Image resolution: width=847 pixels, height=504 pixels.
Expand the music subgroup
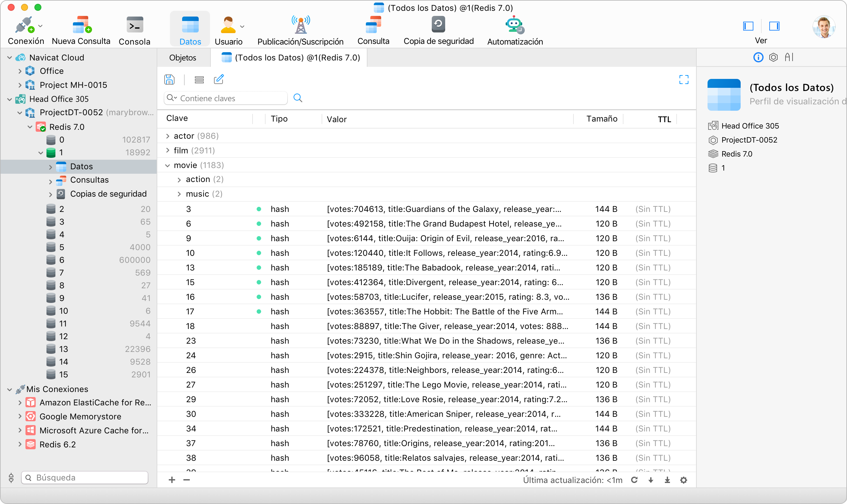(179, 194)
